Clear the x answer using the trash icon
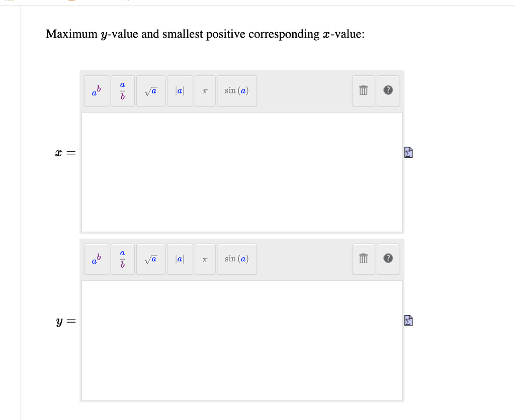The height and width of the screenshot is (420, 515). pos(363,91)
